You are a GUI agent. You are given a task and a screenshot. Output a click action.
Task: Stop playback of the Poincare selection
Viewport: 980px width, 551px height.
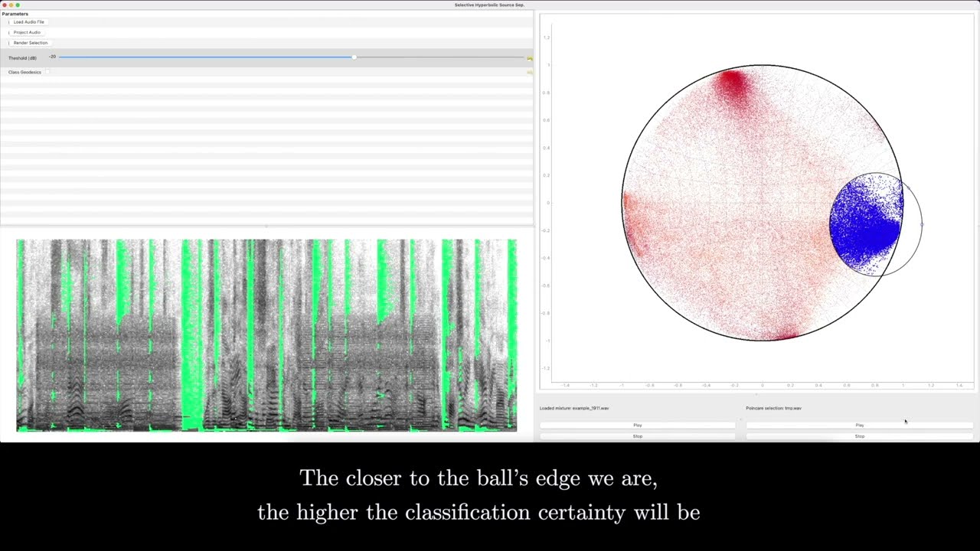859,436
